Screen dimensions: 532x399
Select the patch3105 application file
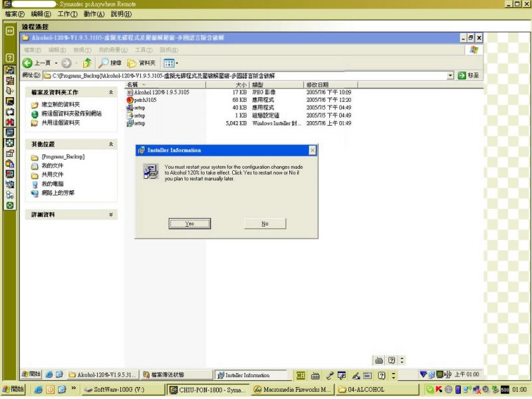coord(145,100)
